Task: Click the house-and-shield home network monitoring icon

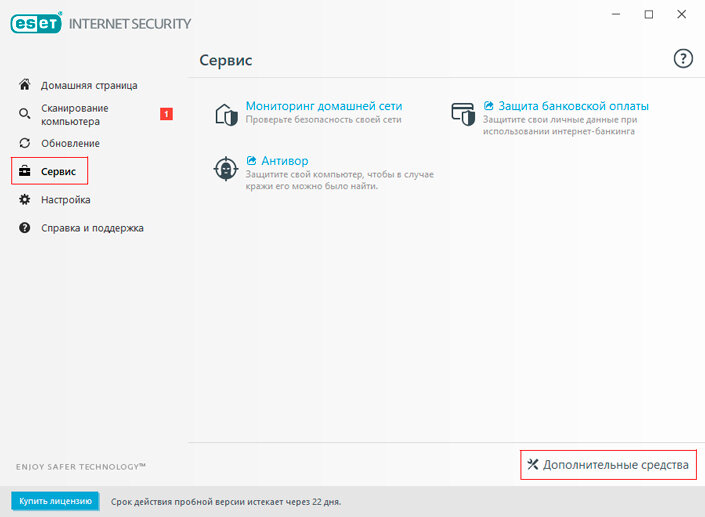Action: (x=226, y=114)
